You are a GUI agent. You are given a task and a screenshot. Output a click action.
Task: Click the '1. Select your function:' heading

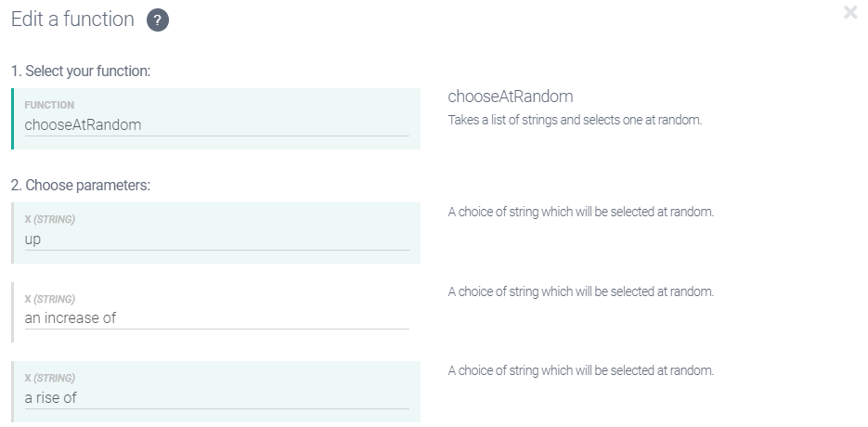tap(80, 71)
